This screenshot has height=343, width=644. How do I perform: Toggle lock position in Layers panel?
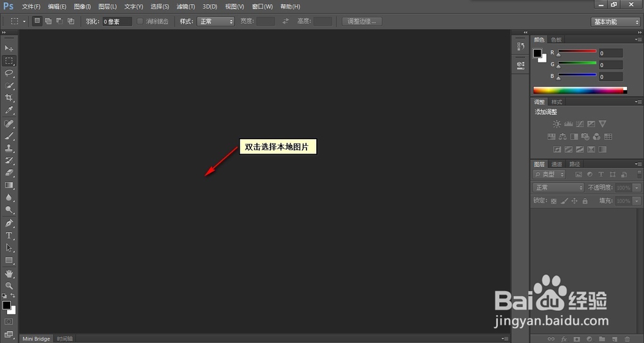pos(574,201)
